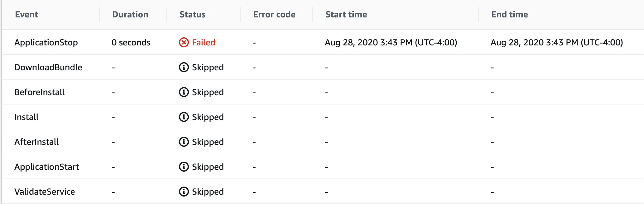Click the BeforeInstall Skipped info icon
The width and height of the screenshot is (644, 204).
coord(184,92)
